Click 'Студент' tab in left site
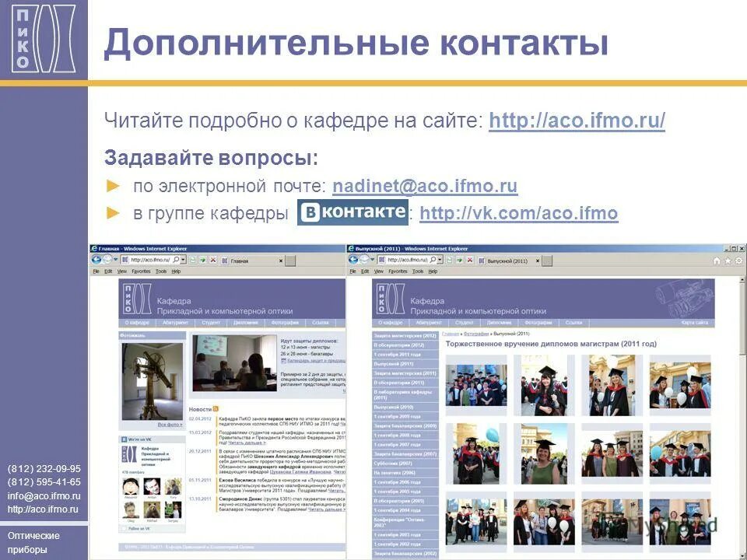 [211, 322]
